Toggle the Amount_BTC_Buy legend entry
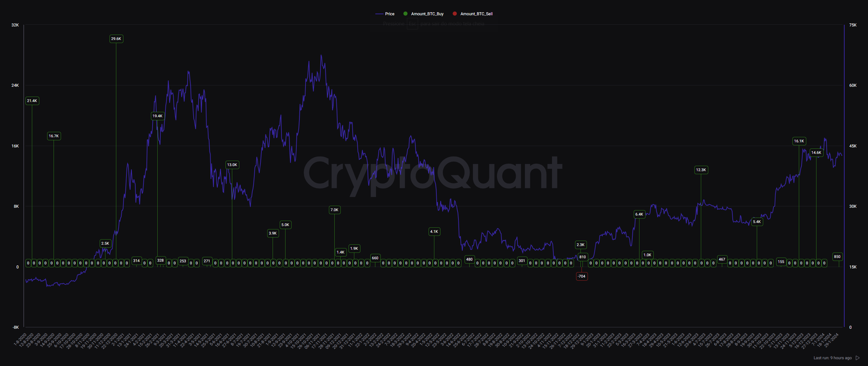The height and width of the screenshot is (366, 868). [x=423, y=14]
